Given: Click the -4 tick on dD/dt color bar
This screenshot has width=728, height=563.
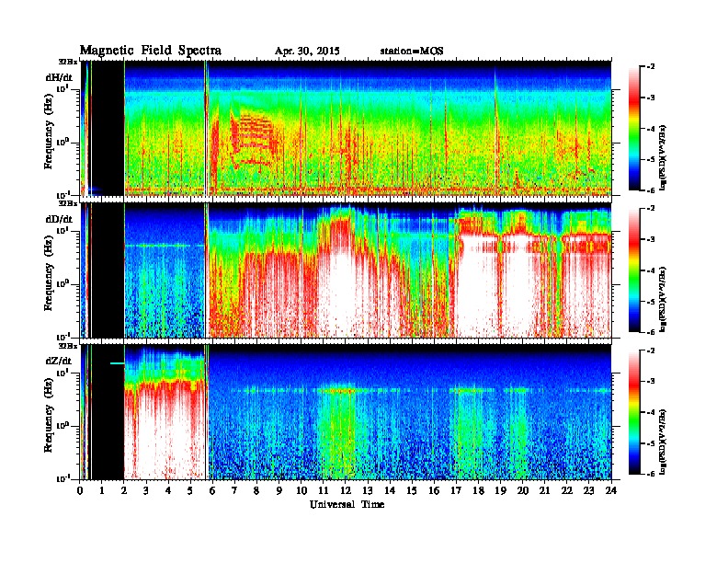Looking at the screenshot, I should pos(651,270).
